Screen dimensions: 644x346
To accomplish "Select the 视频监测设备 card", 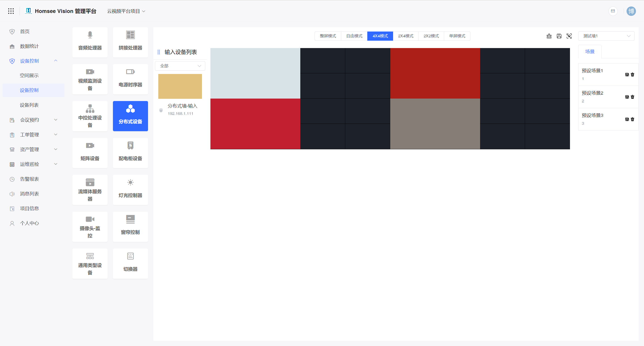I will (x=90, y=79).
